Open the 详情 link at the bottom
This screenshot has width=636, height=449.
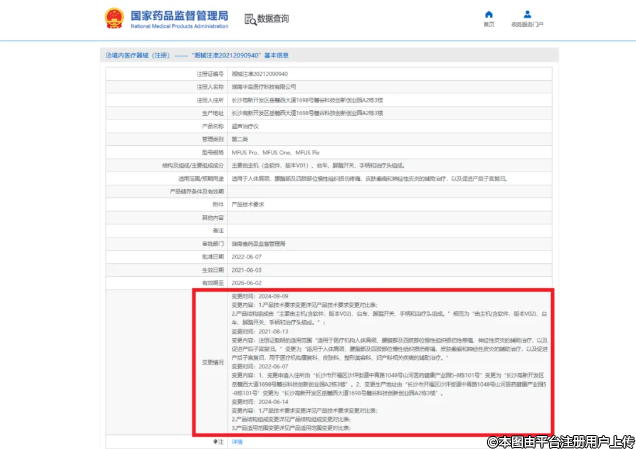(x=237, y=440)
